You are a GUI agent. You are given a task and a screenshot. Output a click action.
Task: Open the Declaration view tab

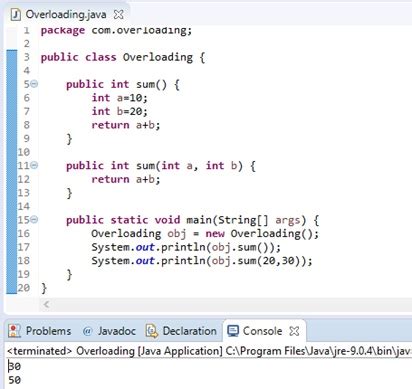point(182,331)
